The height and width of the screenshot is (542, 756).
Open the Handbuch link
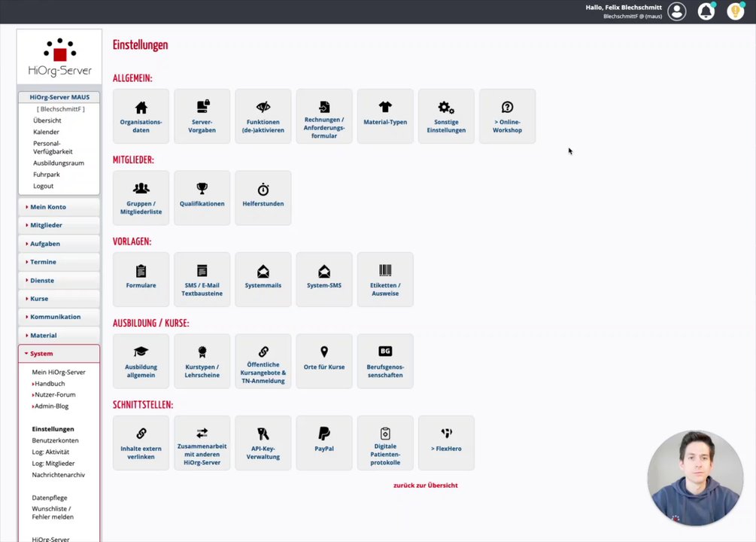click(x=49, y=384)
